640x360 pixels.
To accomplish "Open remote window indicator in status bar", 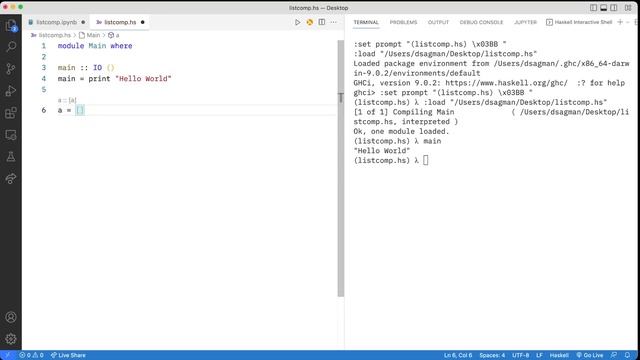I will click(7, 355).
